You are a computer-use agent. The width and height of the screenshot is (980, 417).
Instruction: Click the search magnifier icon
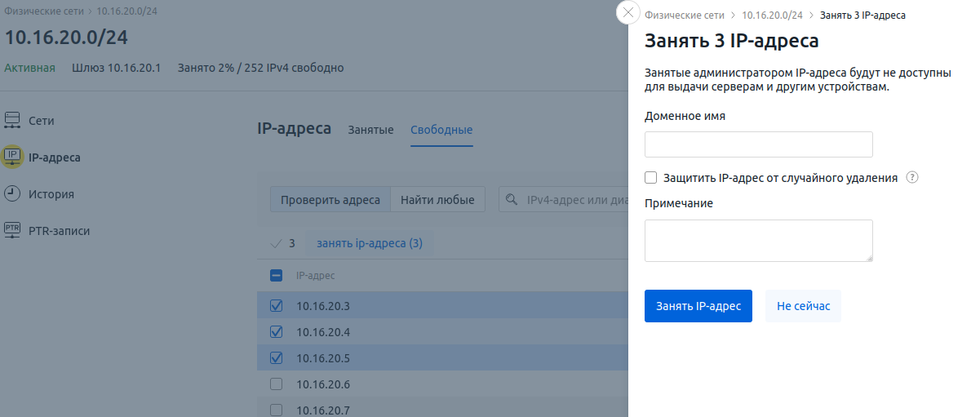[x=512, y=199]
